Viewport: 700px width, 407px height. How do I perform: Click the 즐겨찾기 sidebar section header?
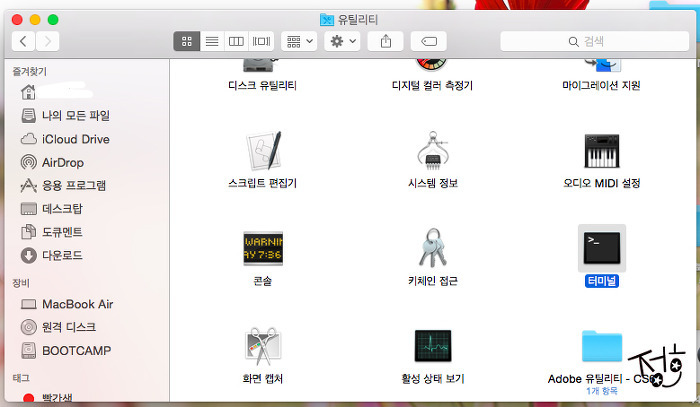[29, 71]
